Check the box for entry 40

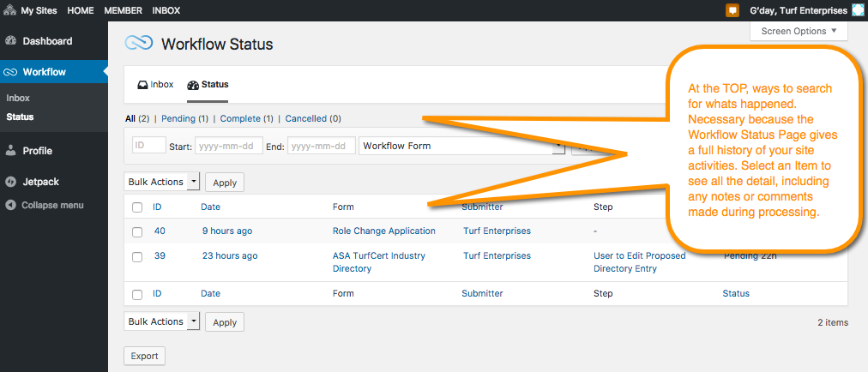(137, 232)
